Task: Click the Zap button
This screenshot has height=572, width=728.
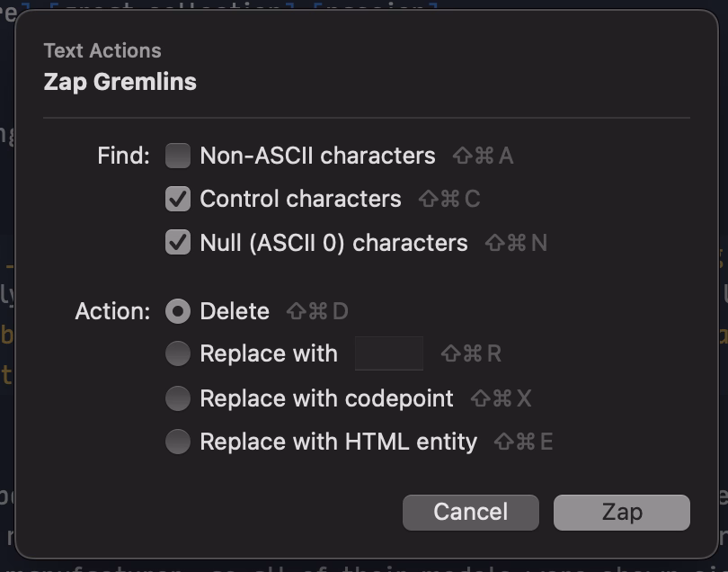Action: [621, 513]
